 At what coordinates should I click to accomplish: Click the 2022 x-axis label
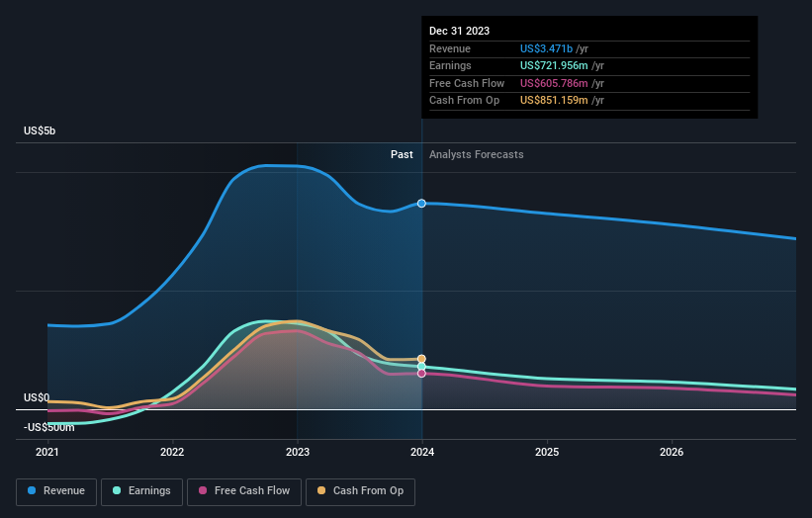point(172,452)
